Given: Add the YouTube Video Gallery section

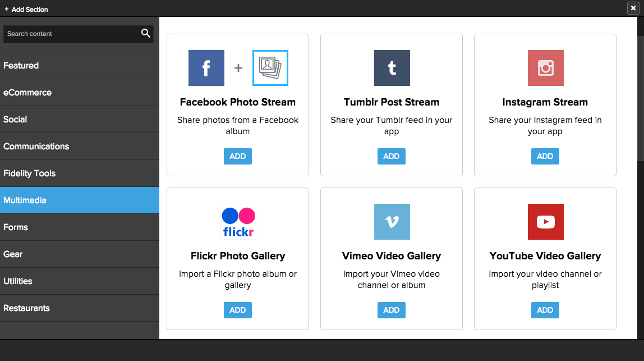Looking at the screenshot, I should (x=545, y=310).
